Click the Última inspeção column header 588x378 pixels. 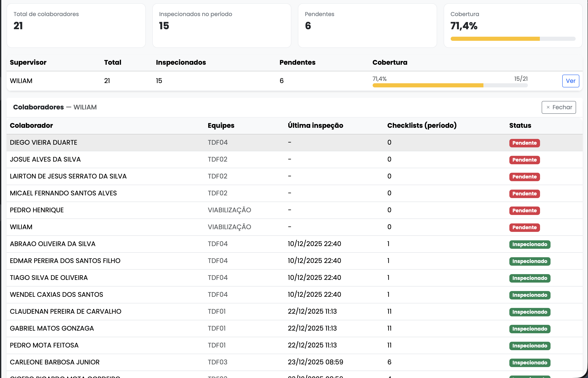315,126
